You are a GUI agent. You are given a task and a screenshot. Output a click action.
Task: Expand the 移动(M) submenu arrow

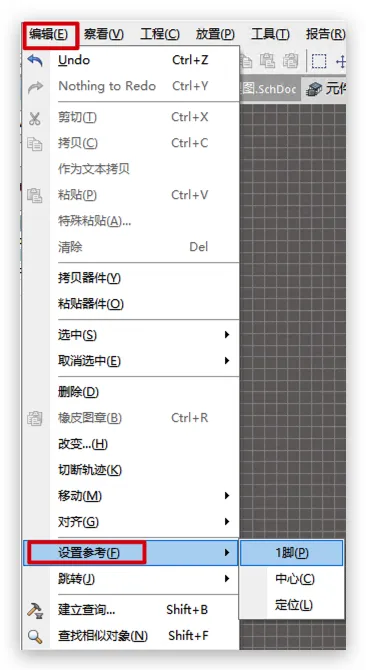click(x=227, y=496)
